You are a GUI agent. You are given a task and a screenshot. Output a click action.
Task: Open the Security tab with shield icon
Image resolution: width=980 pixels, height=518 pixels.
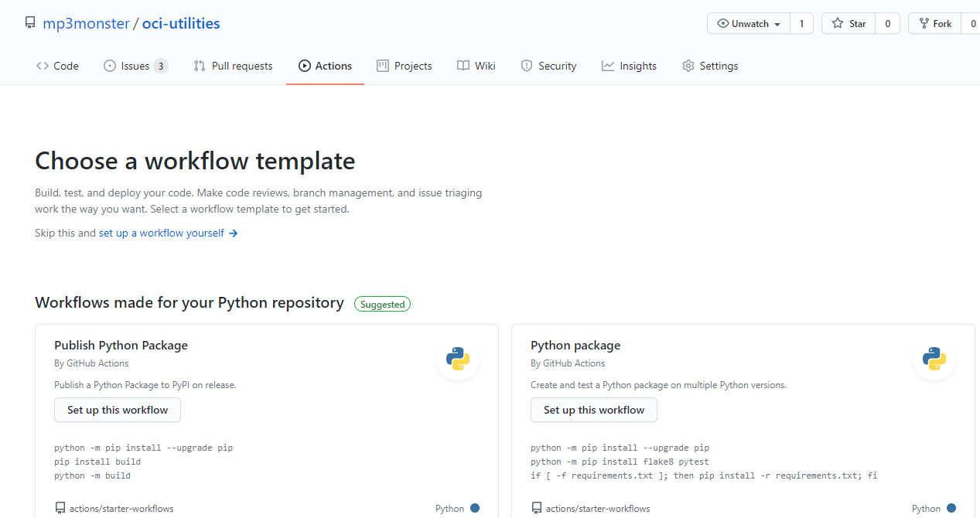[548, 66]
